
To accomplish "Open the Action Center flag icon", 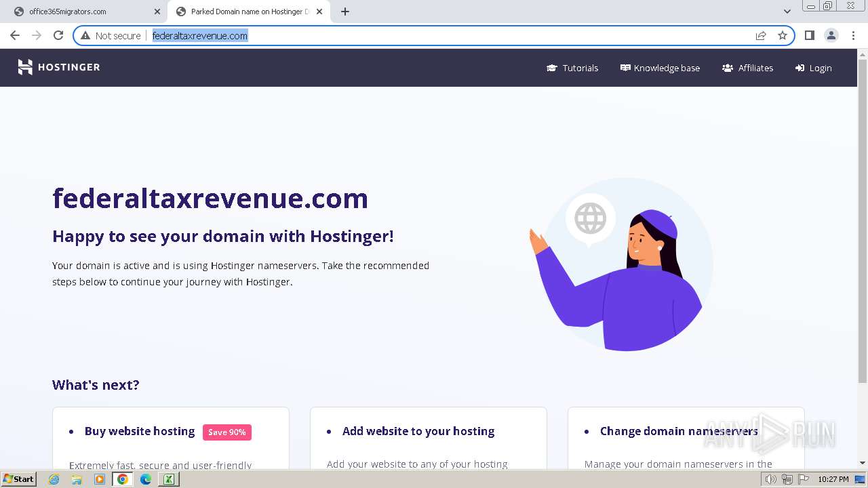I will (804, 479).
